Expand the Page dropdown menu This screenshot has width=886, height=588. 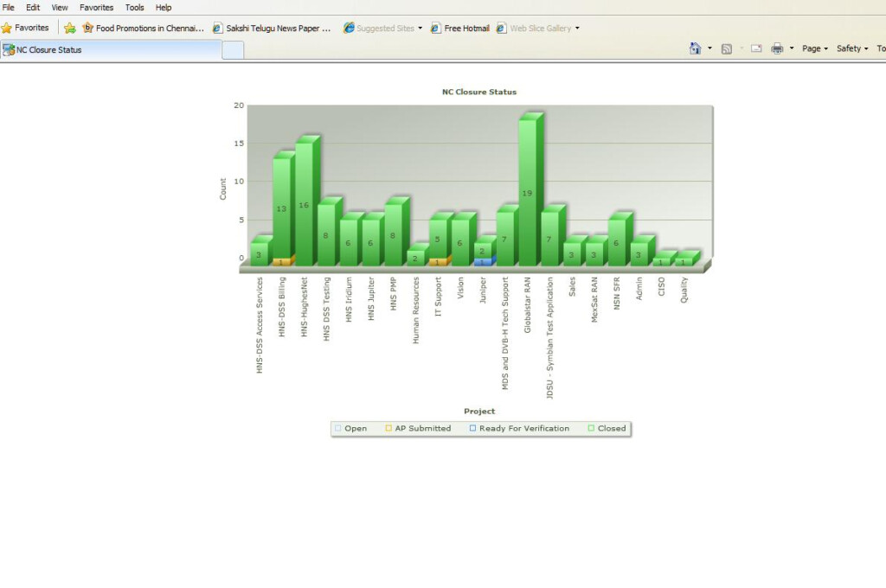(x=814, y=48)
